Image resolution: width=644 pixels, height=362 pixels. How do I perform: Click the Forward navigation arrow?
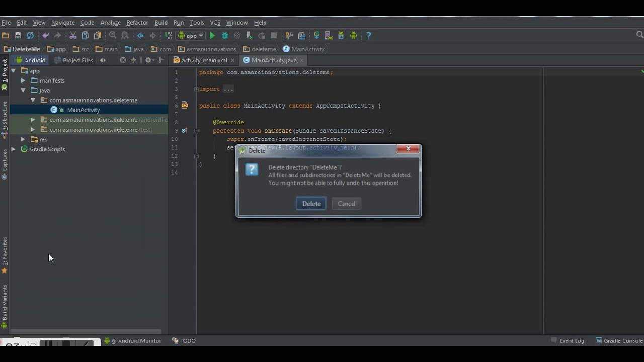(152, 36)
